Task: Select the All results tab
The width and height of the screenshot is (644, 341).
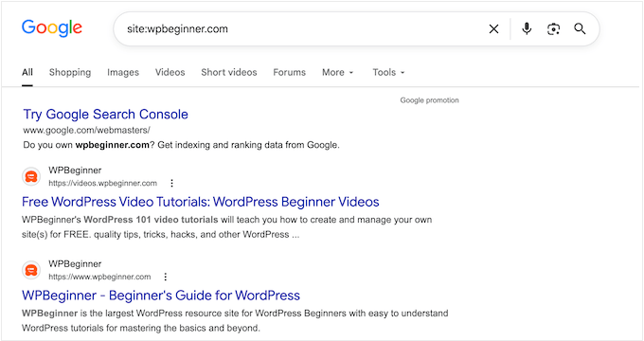Action: [x=27, y=72]
